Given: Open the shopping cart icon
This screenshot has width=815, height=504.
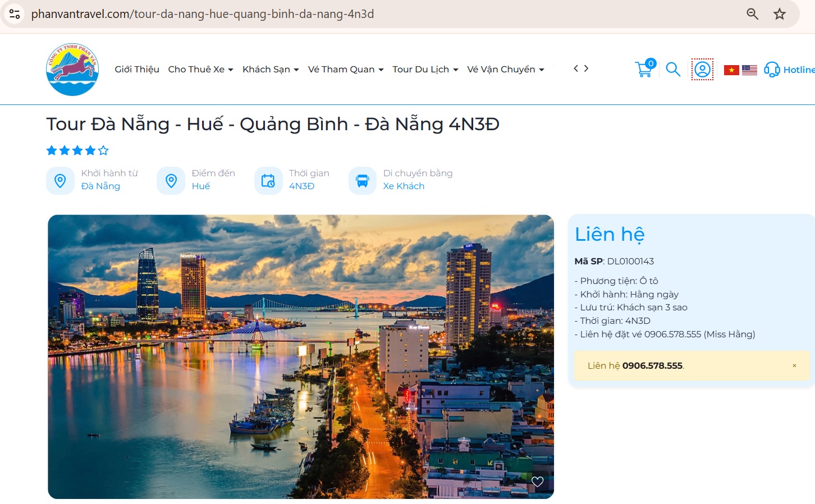Looking at the screenshot, I should pyautogui.click(x=645, y=68).
